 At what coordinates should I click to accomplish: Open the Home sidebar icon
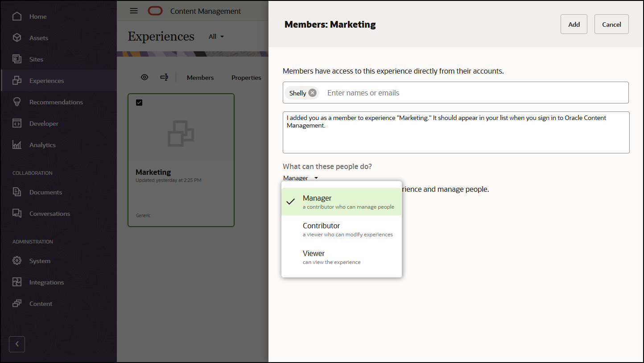17,16
